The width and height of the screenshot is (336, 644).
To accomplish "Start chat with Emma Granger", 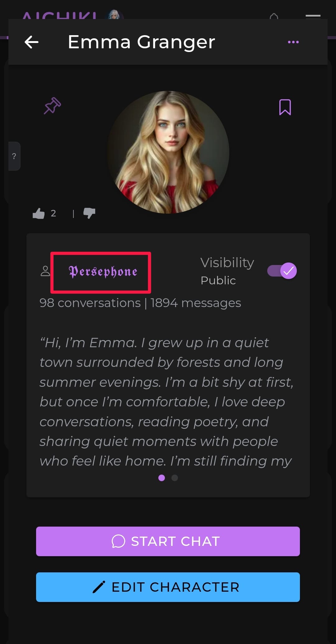I will point(168,541).
